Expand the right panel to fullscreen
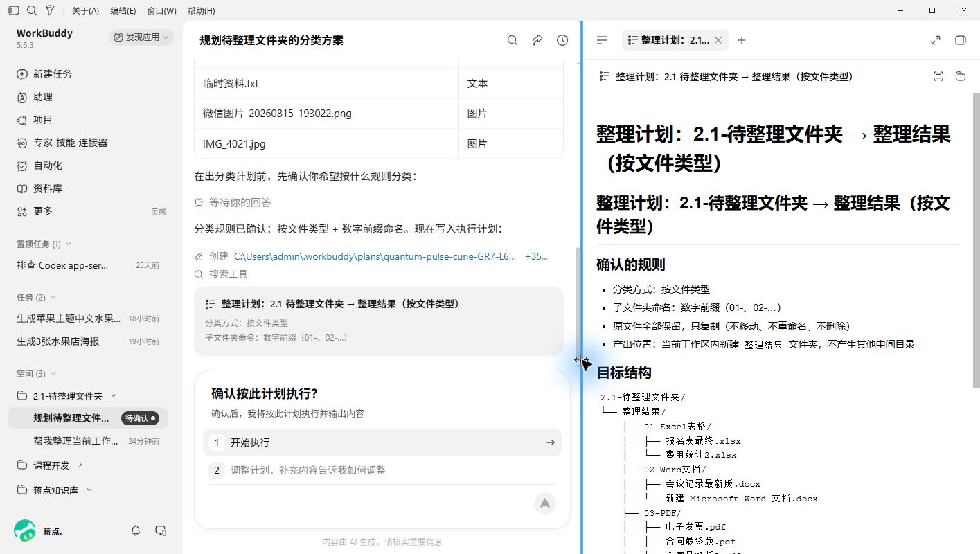Viewport: 980px width, 554px height. click(x=936, y=40)
